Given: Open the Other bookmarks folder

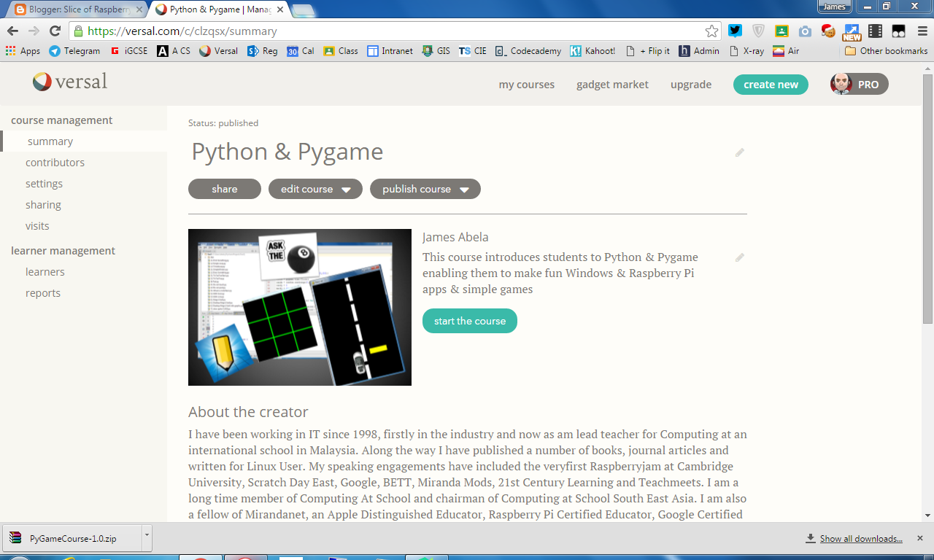Looking at the screenshot, I should pyautogui.click(x=887, y=51).
